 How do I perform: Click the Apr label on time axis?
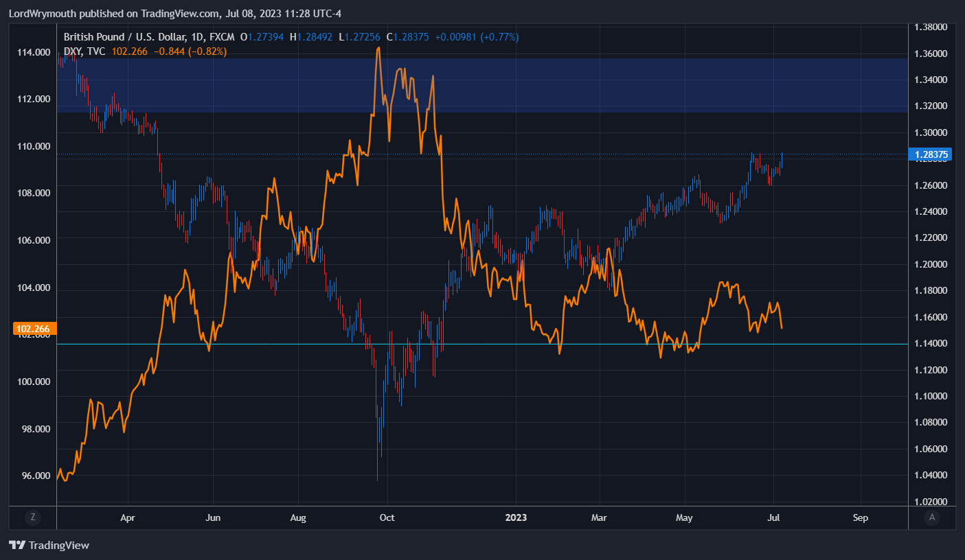point(128,518)
